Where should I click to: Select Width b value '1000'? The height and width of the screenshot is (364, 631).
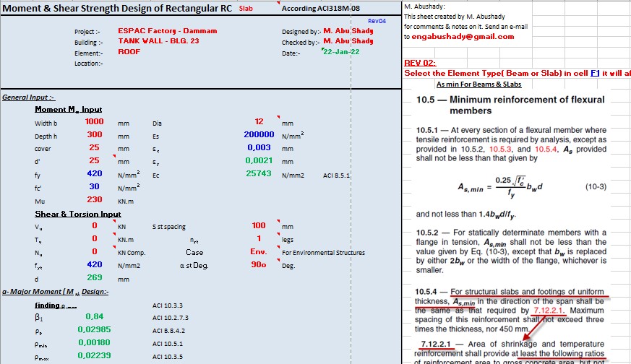click(94, 121)
